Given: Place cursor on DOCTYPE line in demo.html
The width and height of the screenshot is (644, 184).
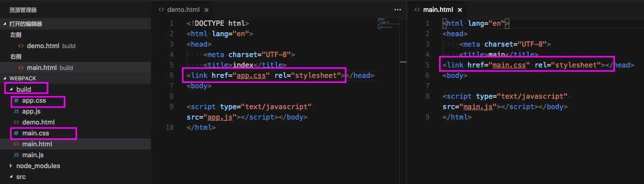Looking at the screenshot, I should (218, 23).
